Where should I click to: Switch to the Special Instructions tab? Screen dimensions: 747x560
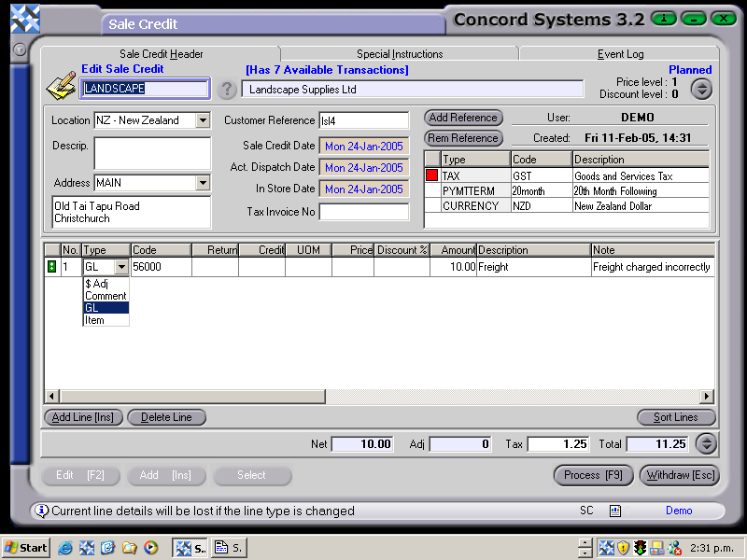402,53
